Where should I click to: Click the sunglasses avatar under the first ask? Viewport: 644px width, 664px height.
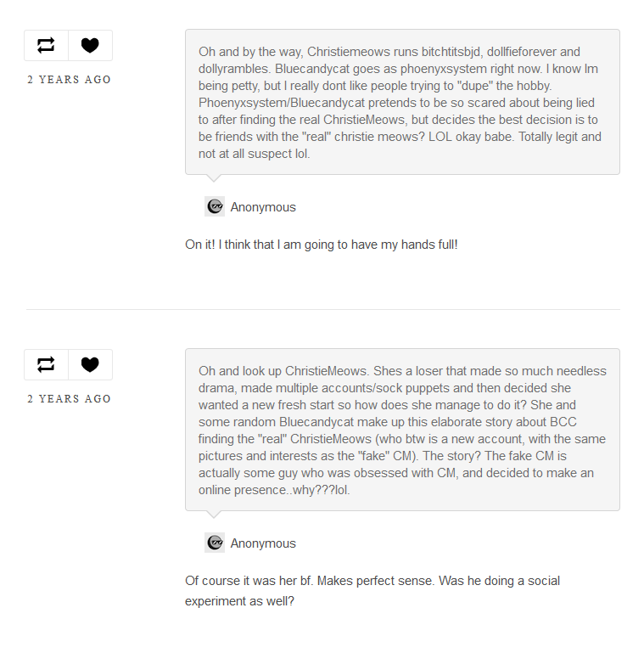coord(215,206)
